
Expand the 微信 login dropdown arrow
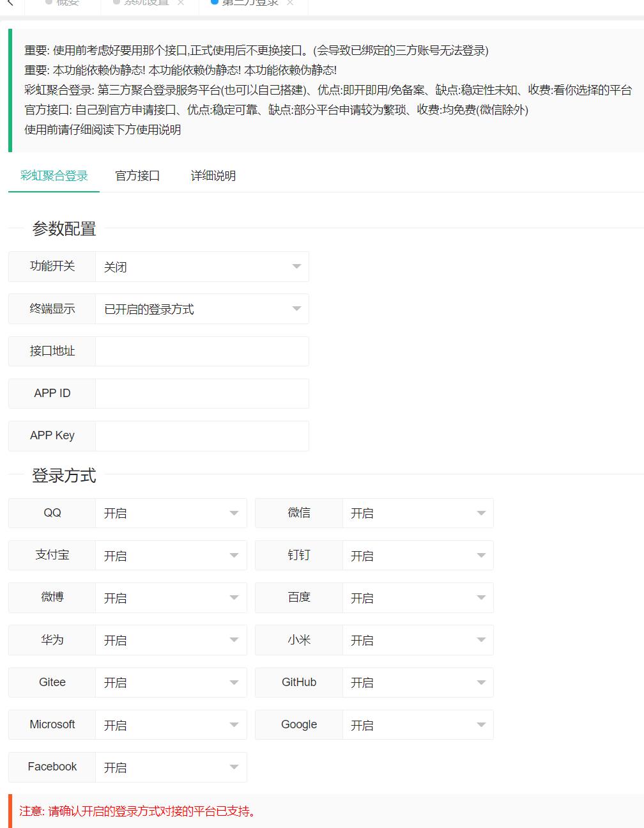(481, 513)
